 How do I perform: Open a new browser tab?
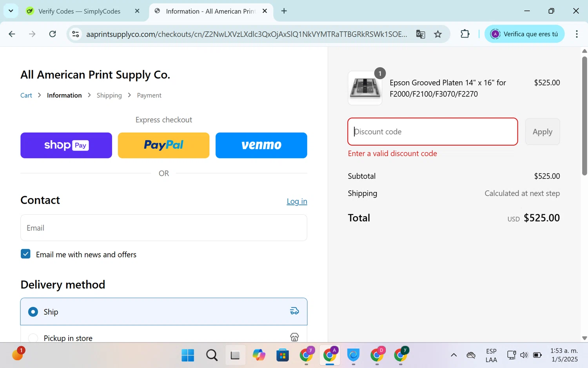(x=284, y=11)
